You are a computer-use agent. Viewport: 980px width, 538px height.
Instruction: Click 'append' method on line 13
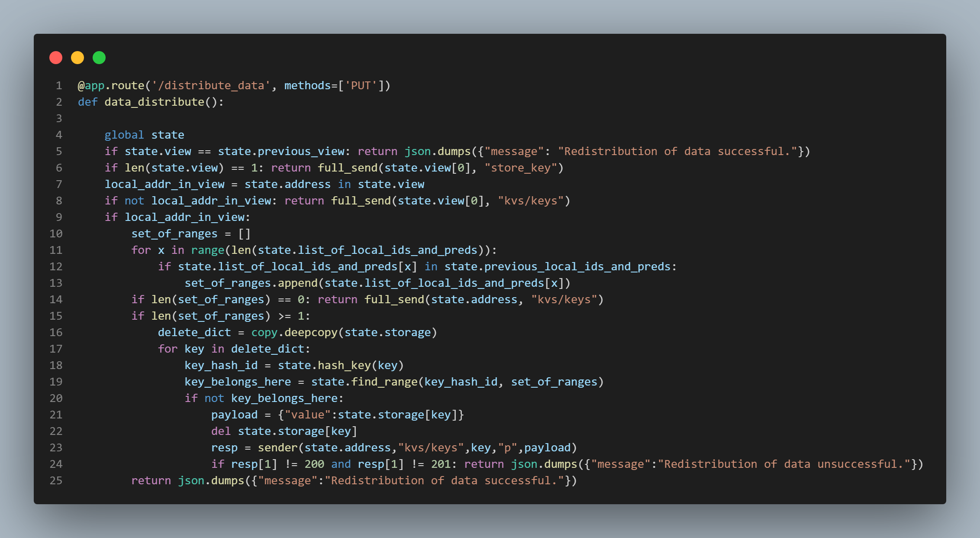tap(298, 283)
